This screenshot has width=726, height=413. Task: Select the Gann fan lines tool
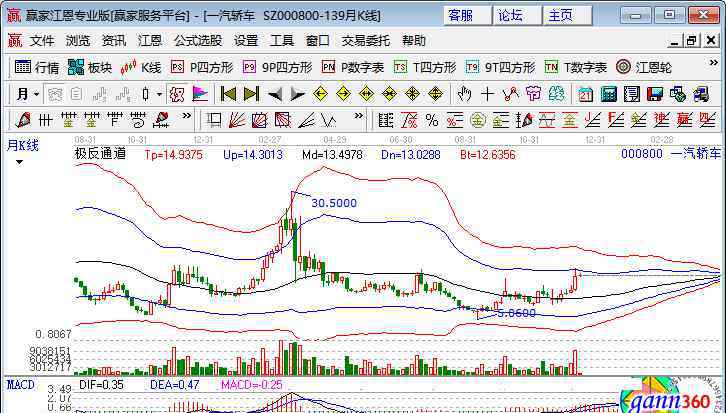point(237,120)
